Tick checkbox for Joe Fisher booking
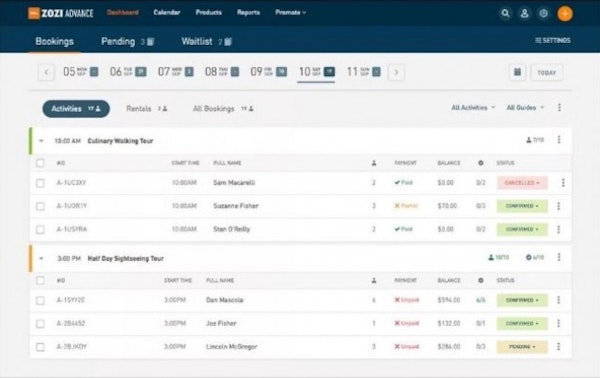The width and height of the screenshot is (600, 378). [40, 324]
